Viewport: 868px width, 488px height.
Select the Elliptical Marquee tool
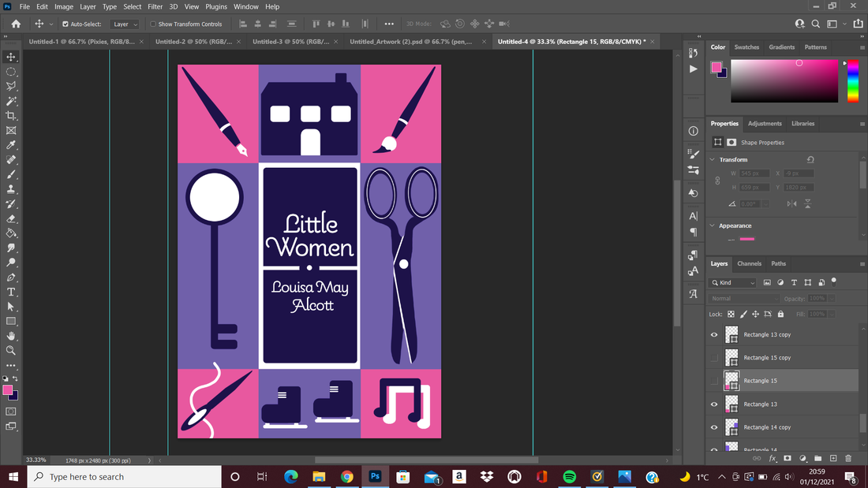pyautogui.click(x=11, y=72)
